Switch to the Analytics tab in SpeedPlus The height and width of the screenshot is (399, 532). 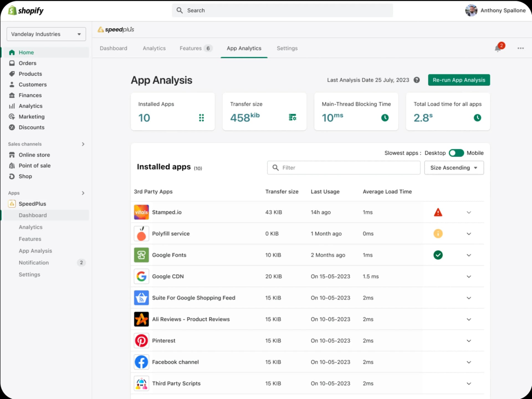[154, 48]
